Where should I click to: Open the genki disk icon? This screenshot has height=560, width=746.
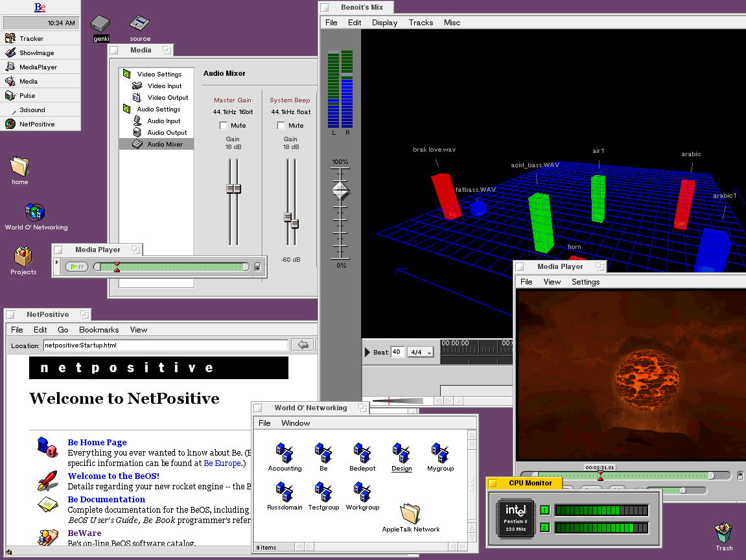pos(101,25)
